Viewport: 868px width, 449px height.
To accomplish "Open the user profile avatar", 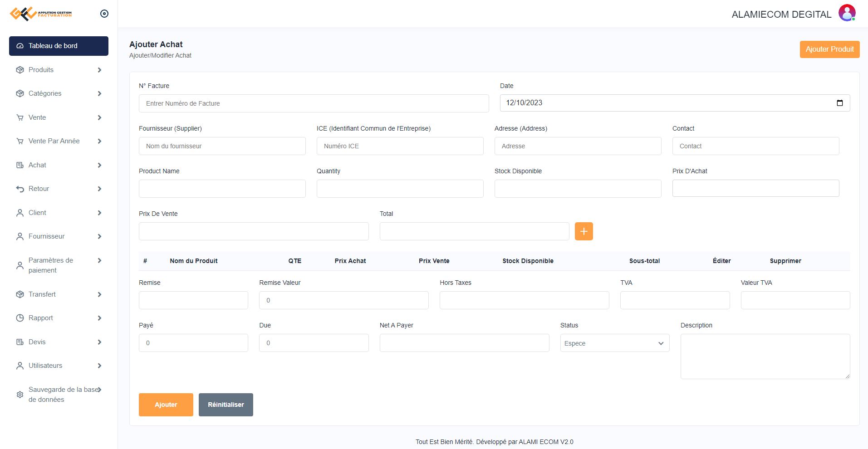I will (847, 13).
